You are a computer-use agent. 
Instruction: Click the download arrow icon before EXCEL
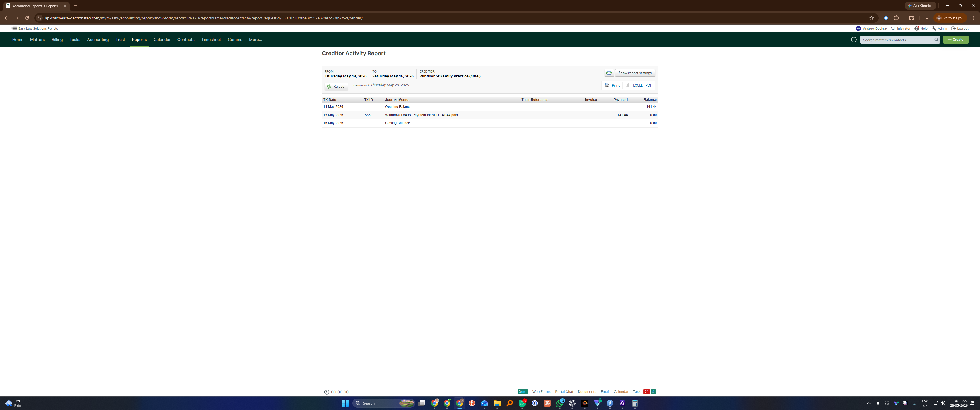[628, 85]
